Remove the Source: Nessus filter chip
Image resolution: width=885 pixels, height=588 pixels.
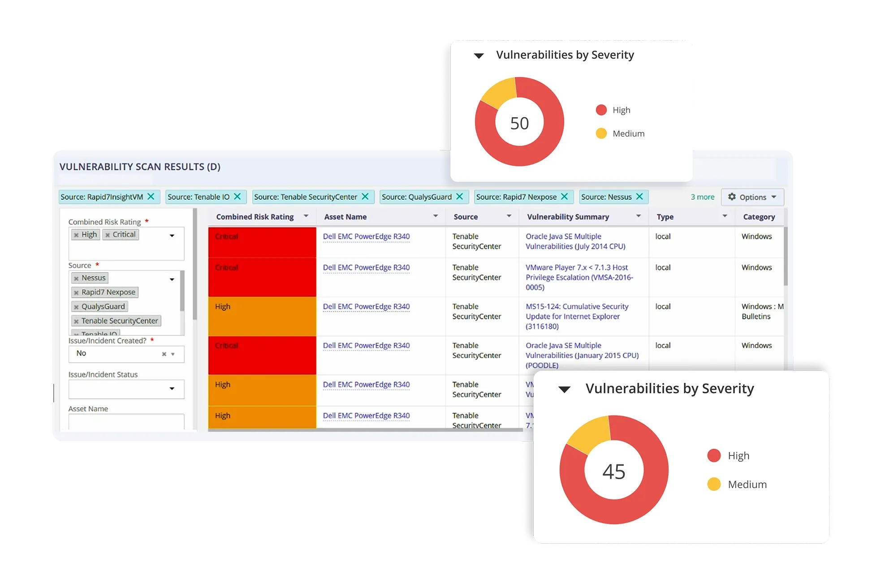tap(640, 197)
